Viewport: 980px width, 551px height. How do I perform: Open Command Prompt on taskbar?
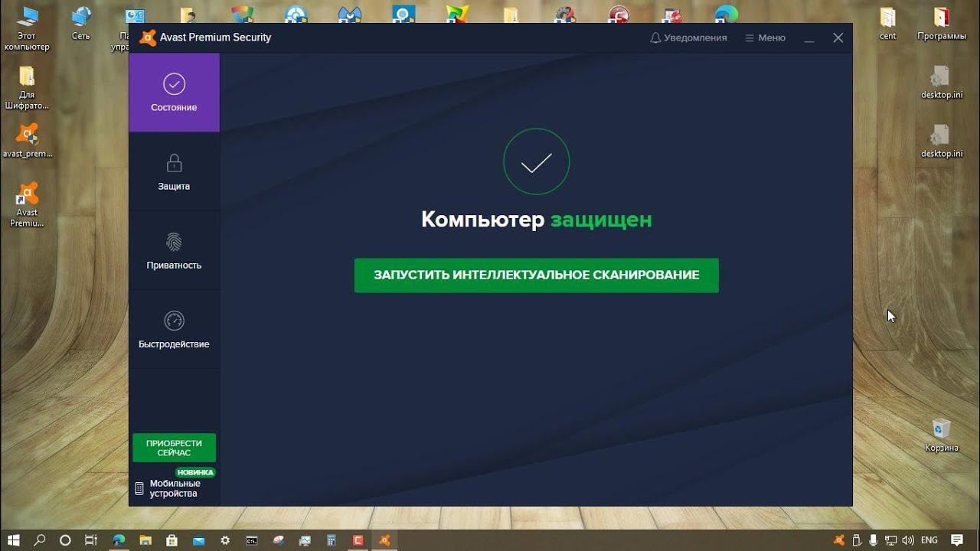tap(252, 540)
